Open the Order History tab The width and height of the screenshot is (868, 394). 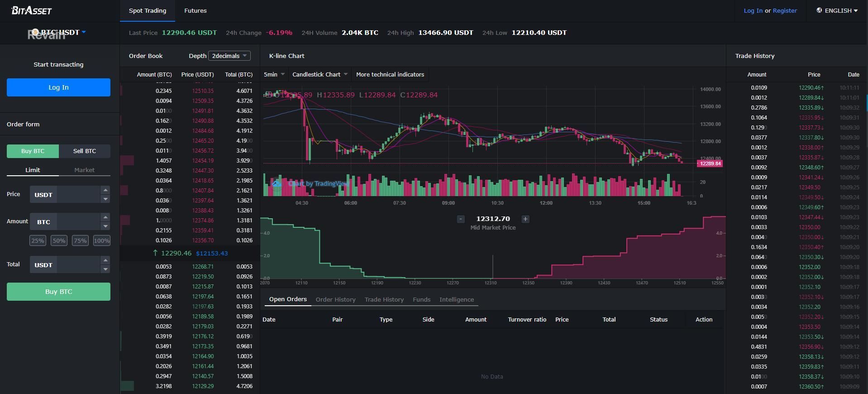coord(336,299)
